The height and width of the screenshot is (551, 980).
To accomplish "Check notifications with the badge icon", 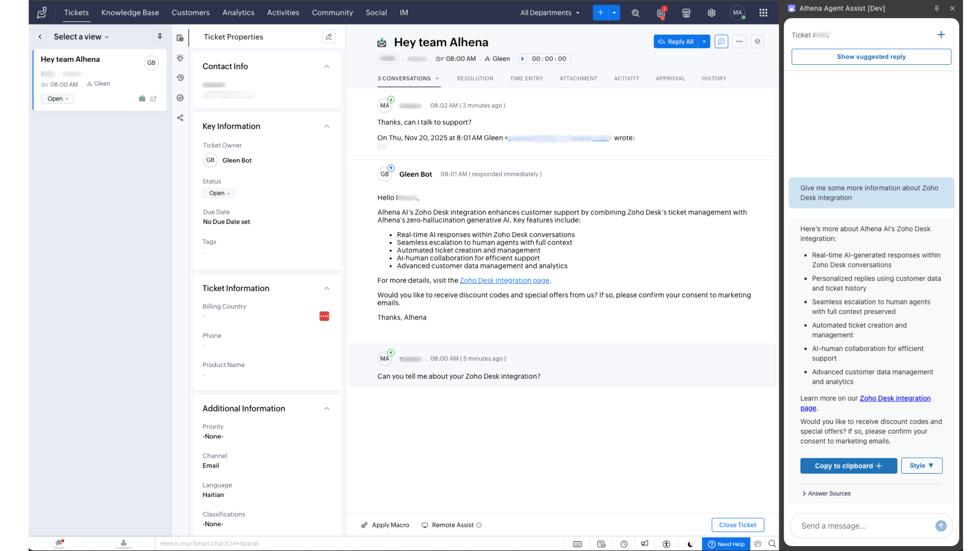I will coord(661,13).
